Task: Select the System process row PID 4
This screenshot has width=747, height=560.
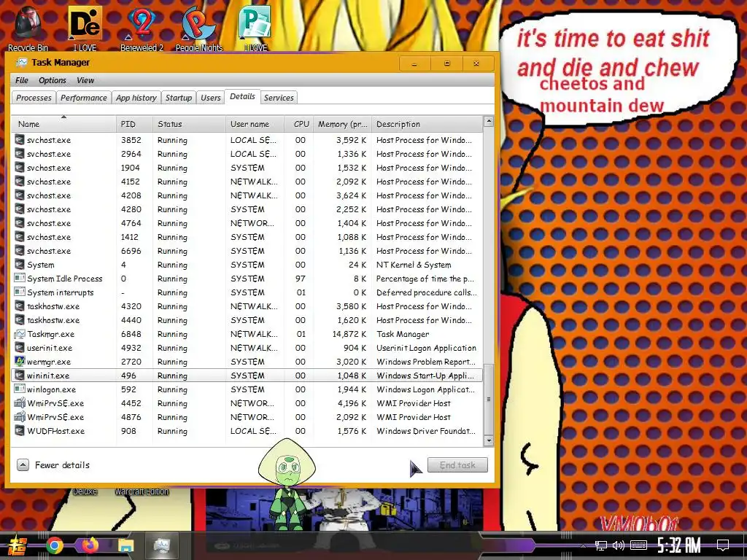Action: [247, 264]
